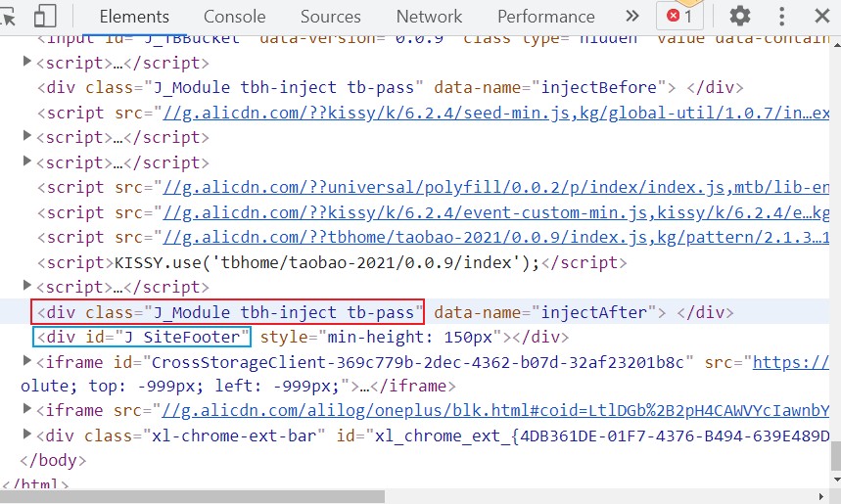Select the J_TBBucket input row
The height and width of the screenshot is (504, 841).
click(433, 41)
